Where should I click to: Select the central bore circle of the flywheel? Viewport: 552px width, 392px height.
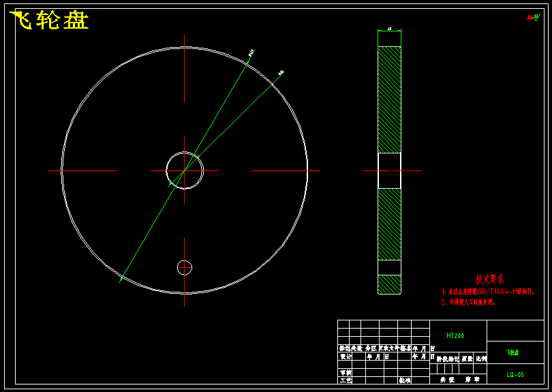coord(185,170)
